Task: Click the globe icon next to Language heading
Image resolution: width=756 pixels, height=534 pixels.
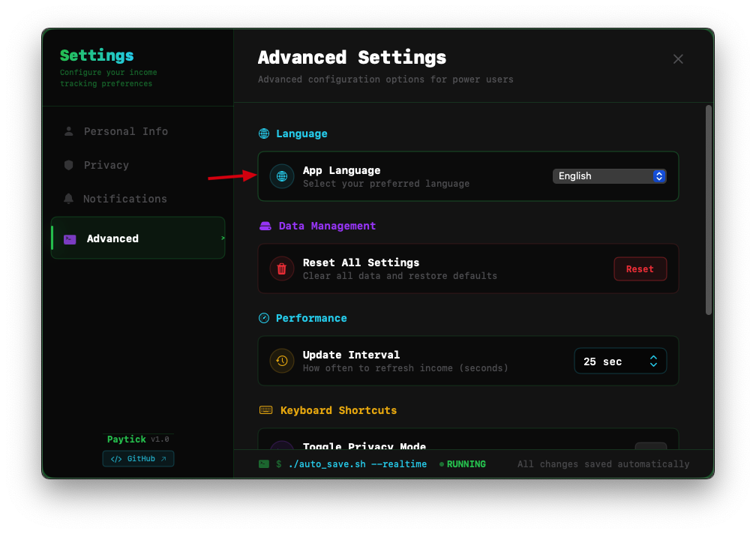Action: coord(263,133)
